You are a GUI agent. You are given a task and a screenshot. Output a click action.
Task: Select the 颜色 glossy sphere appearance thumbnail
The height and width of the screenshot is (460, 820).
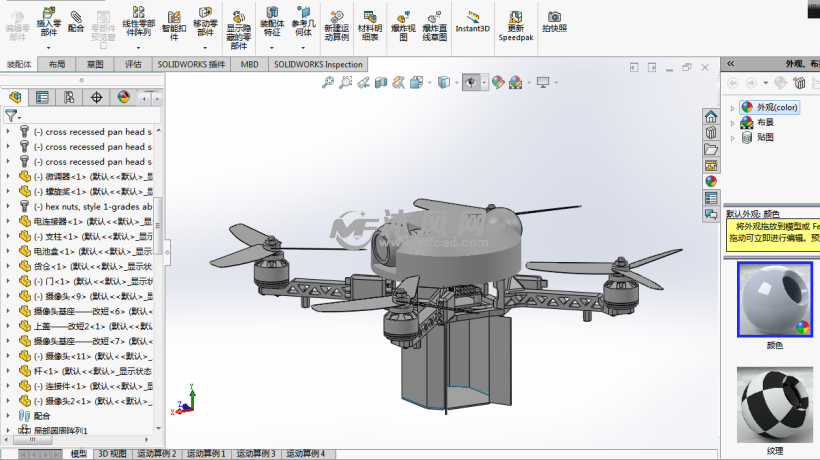point(774,299)
